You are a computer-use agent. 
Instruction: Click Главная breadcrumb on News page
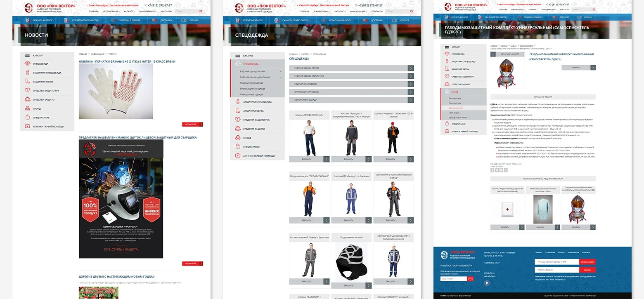[x=83, y=54]
